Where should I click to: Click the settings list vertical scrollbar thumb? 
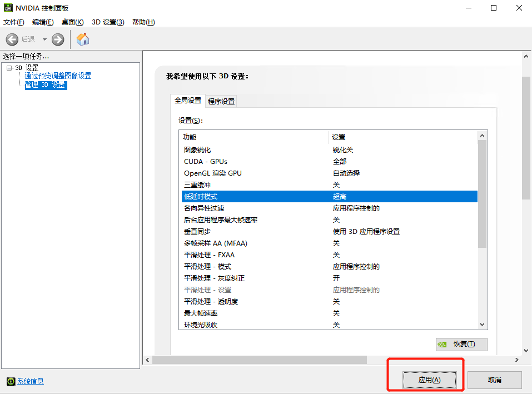(x=482, y=194)
